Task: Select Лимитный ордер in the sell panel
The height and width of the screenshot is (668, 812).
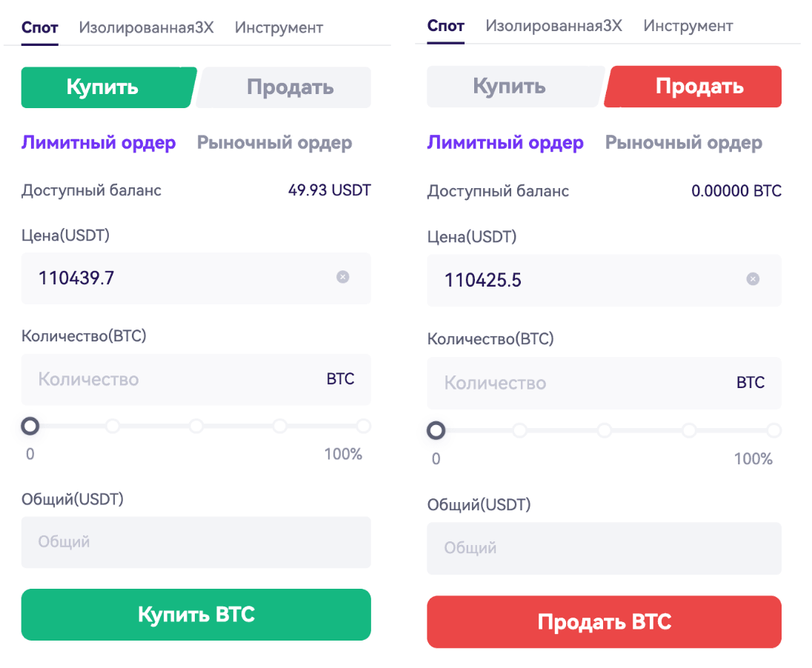Action: coord(505,142)
